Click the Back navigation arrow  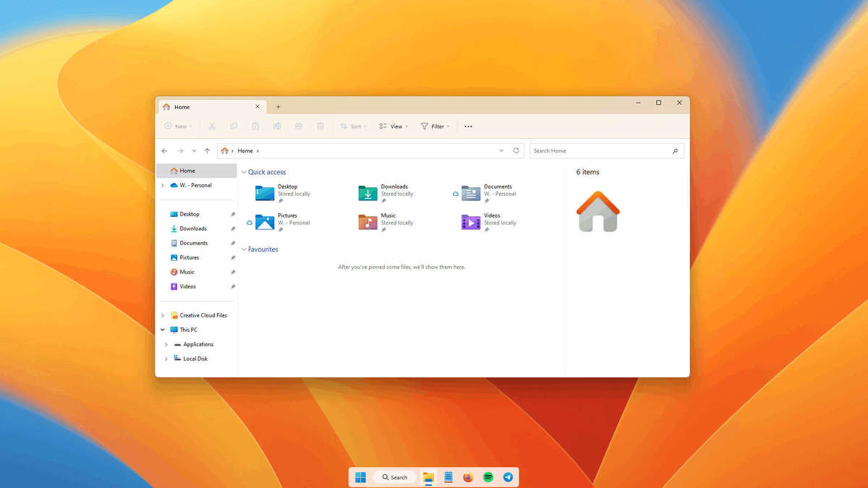164,151
